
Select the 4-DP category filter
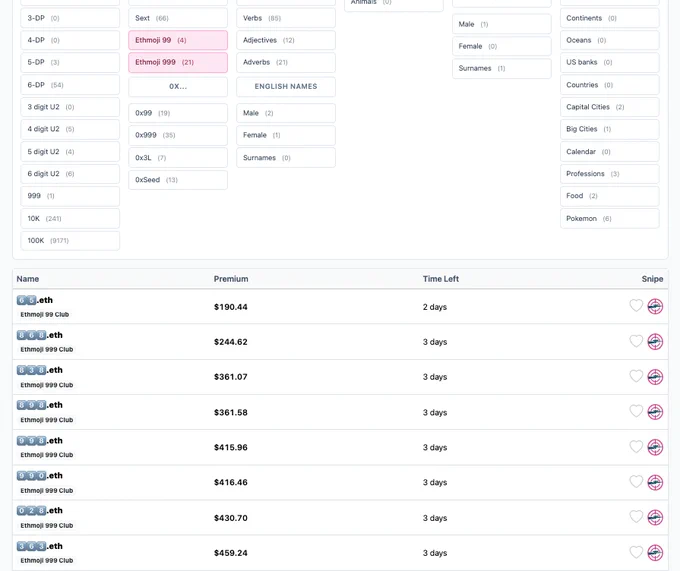pos(70,40)
